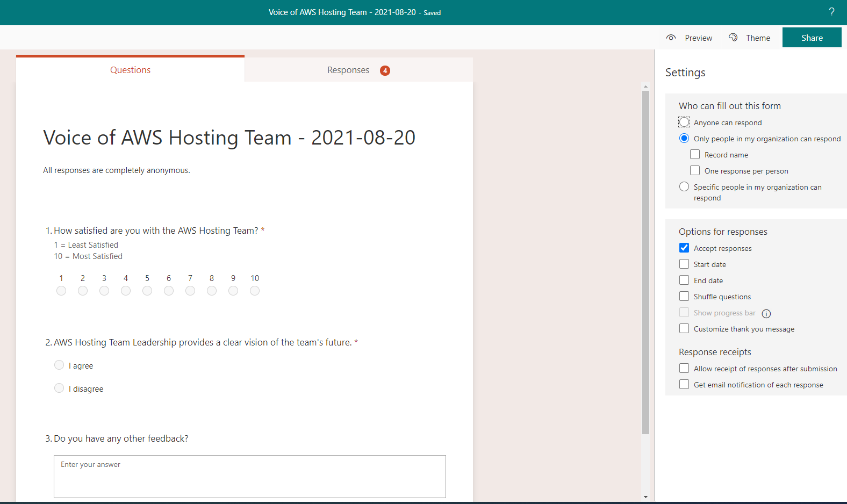Select rating 3 radio button

pyautogui.click(x=104, y=291)
